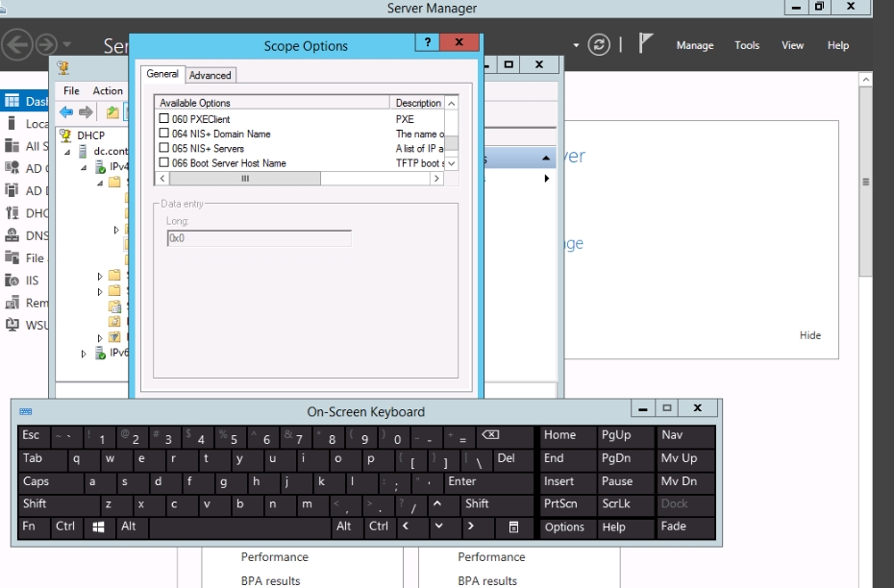Screen dimensions: 894x588
Task: Select the IIS role icon in the sidebar
Action: 12,280
